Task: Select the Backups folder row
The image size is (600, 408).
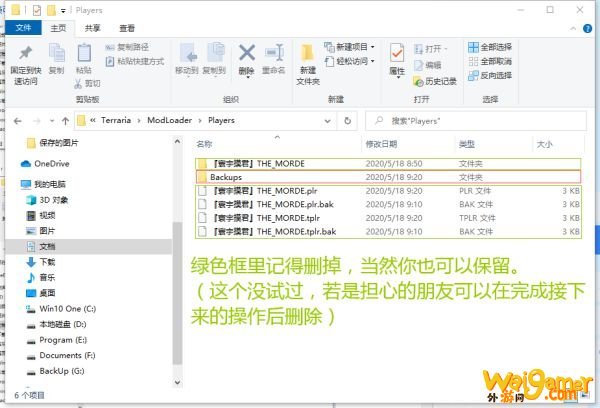Action: click(x=388, y=177)
